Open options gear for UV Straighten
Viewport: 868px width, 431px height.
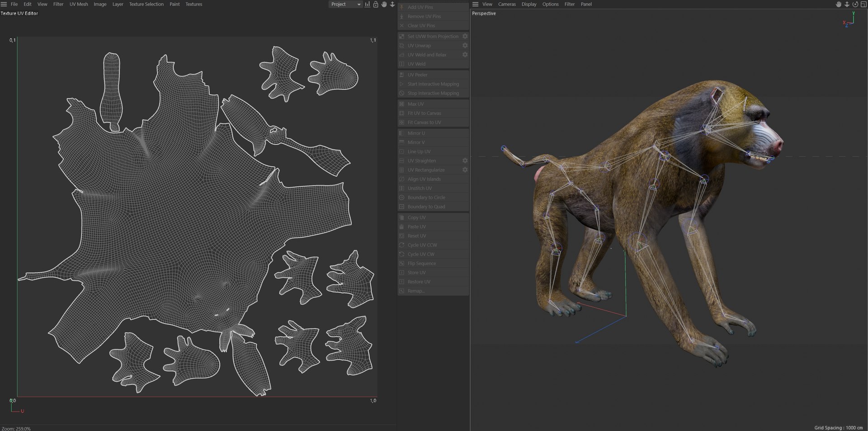(465, 161)
